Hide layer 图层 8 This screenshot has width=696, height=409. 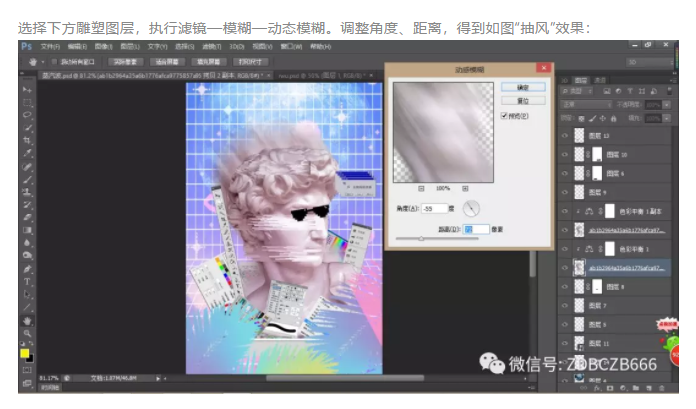click(565, 287)
